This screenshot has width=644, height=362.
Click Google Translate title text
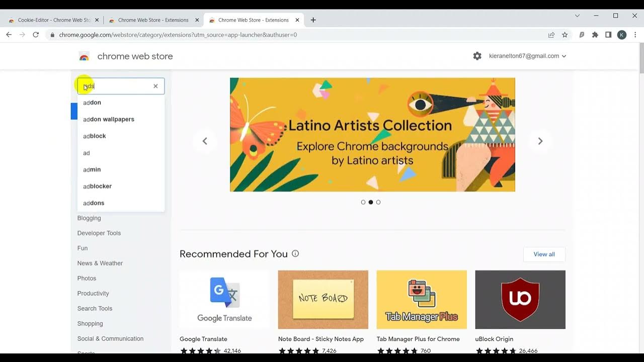[203, 339]
